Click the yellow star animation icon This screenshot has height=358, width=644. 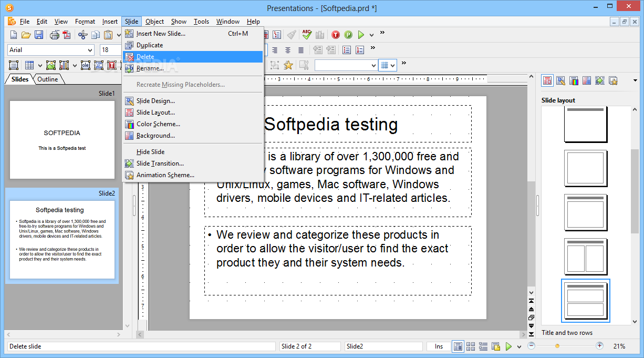(288, 65)
